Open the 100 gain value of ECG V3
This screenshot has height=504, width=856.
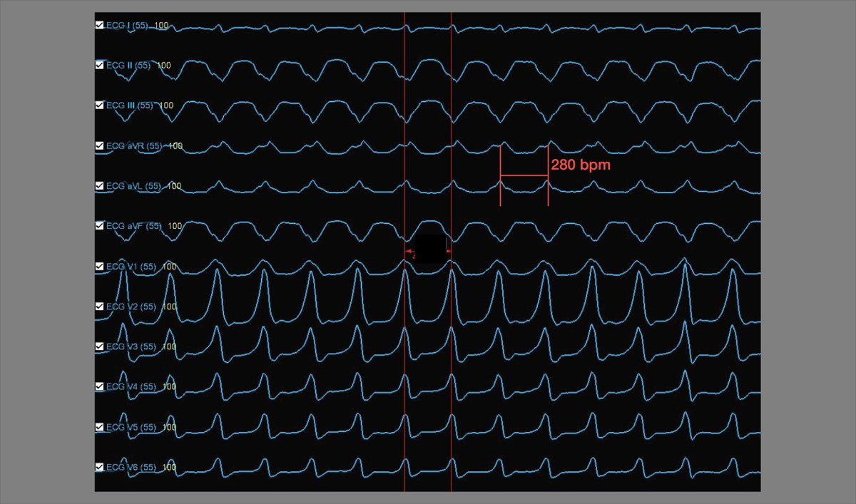pos(169,346)
